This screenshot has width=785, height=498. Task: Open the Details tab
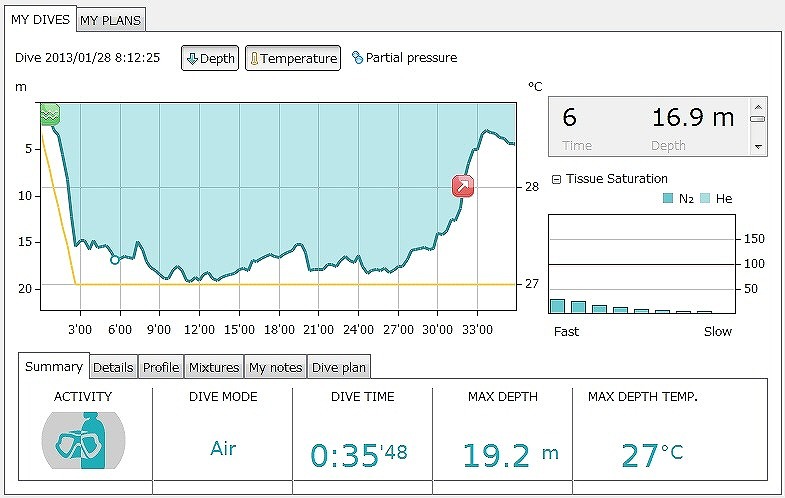click(113, 367)
